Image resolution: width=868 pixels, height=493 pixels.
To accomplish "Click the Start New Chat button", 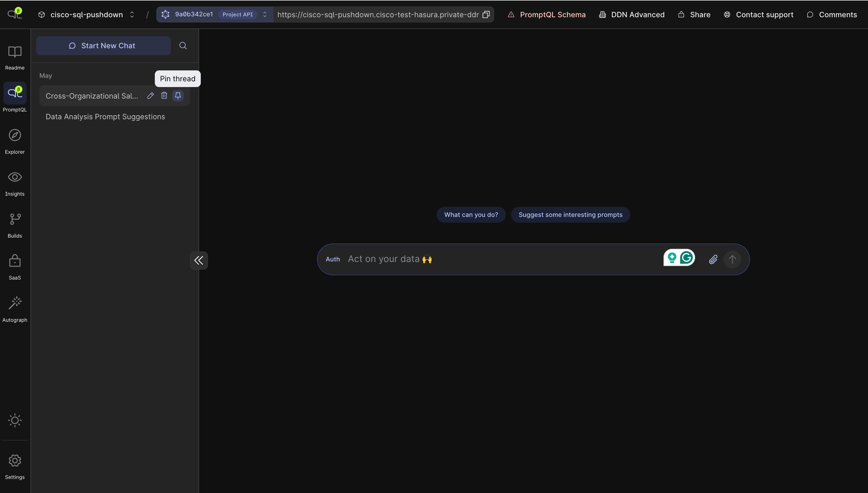I will (103, 46).
